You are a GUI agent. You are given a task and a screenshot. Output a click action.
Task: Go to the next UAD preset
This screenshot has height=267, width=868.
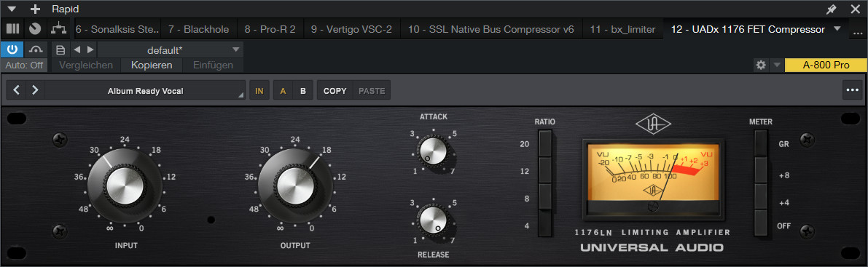coord(35,90)
